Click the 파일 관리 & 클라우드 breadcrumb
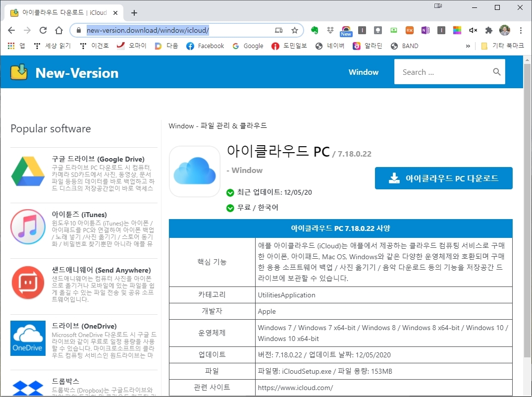 (234, 126)
